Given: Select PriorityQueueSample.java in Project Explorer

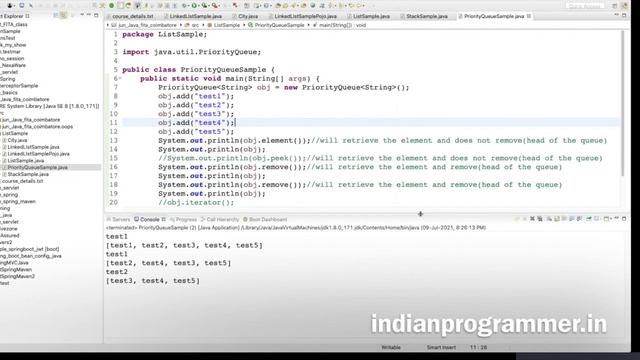Looking at the screenshot, I should (x=38, y=167).
